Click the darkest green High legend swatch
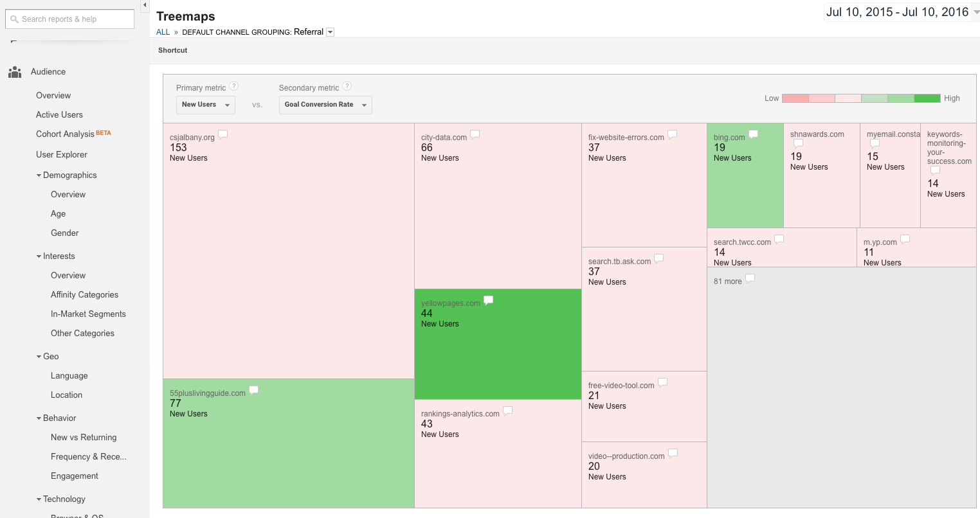 [x=927, y=98]
